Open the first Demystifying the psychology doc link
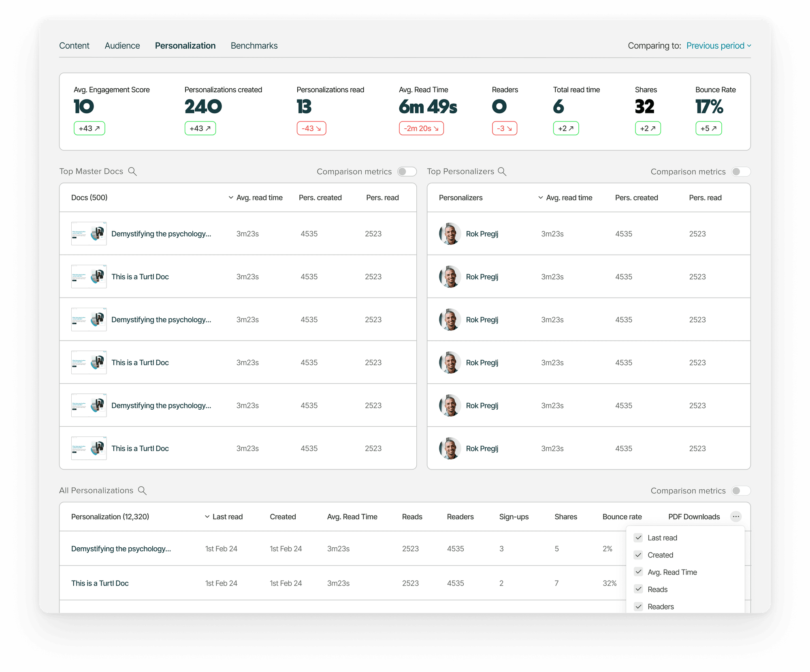This screenshot has width=810, height=672. coord(161,234)
